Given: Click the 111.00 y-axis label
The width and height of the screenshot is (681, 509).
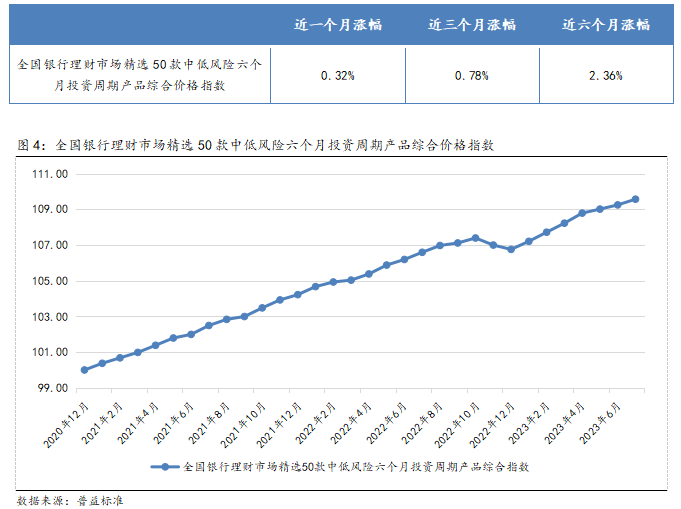Looking at the screenshot, I should point(50,174).
